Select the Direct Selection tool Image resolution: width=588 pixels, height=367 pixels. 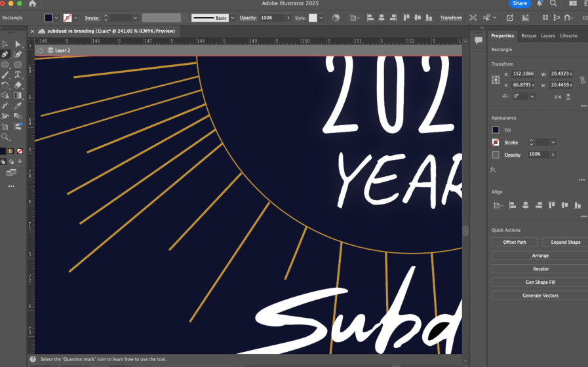(x=18, y=44)
